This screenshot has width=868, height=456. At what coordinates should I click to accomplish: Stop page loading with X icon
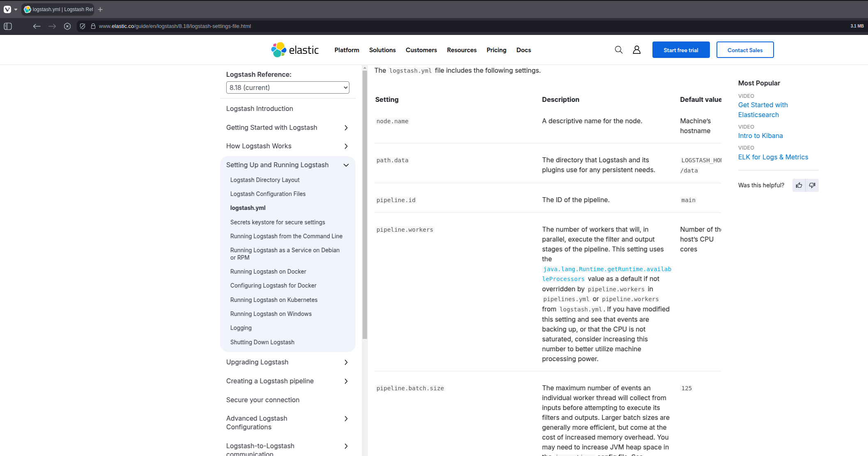click(x=67, y=26)
